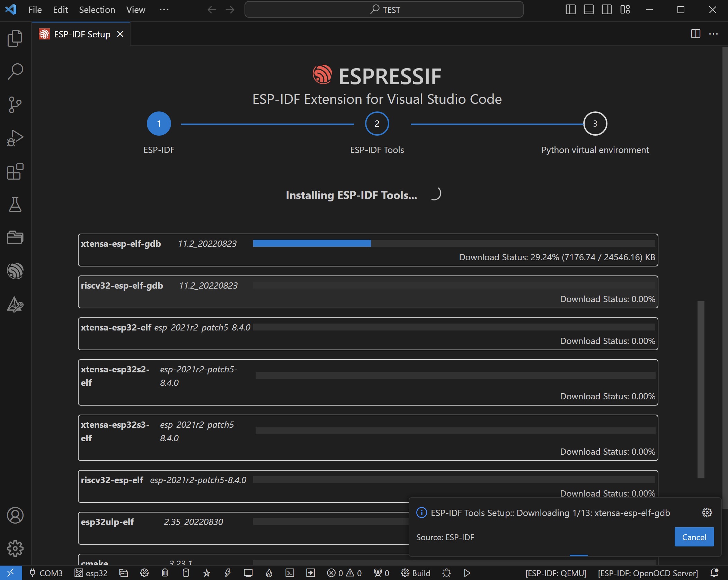Toggle primary side bar layout icon
The height and width of the screenshot is (580, 728).
point(570,10)
